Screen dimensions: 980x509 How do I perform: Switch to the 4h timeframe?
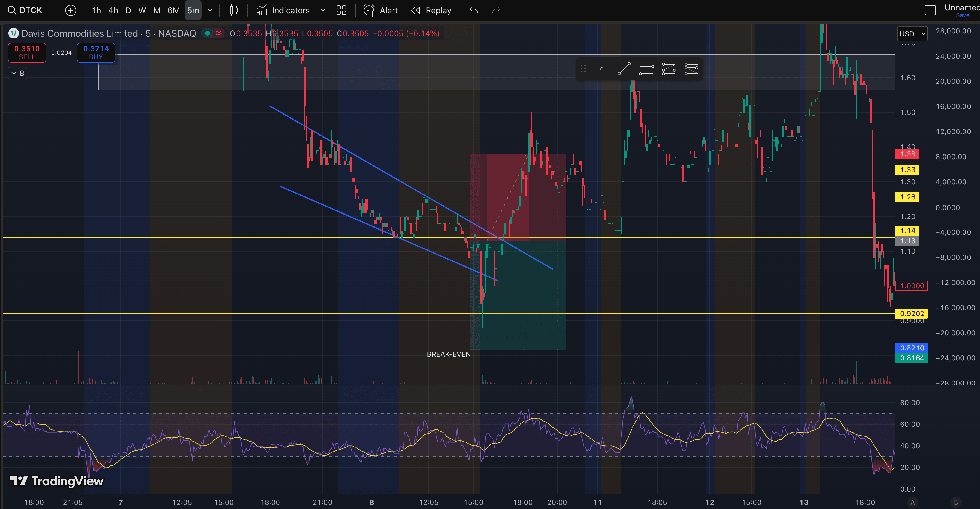click(x=113, y=10)
